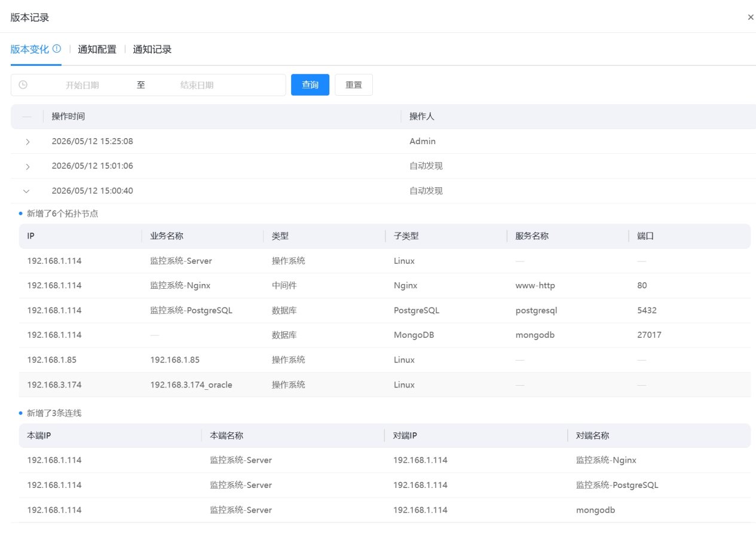Click the 新增了3条连线 heading
Screen dimensions: 756x537
[x=54, y=413]
